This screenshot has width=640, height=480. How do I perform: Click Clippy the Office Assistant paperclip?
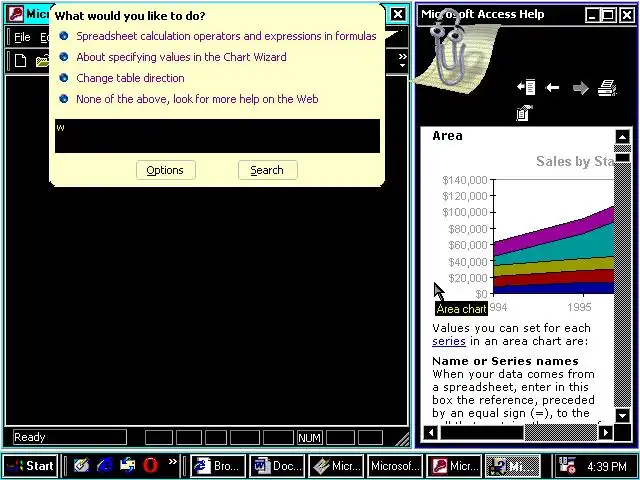(449, 47)
